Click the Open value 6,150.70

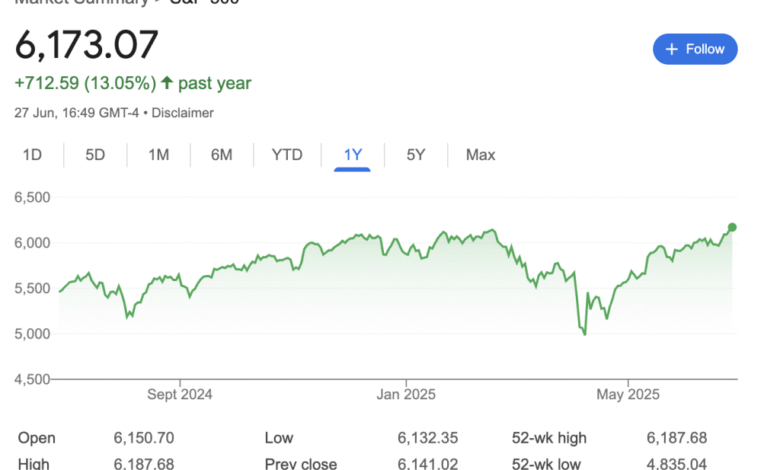pos(144,438)
